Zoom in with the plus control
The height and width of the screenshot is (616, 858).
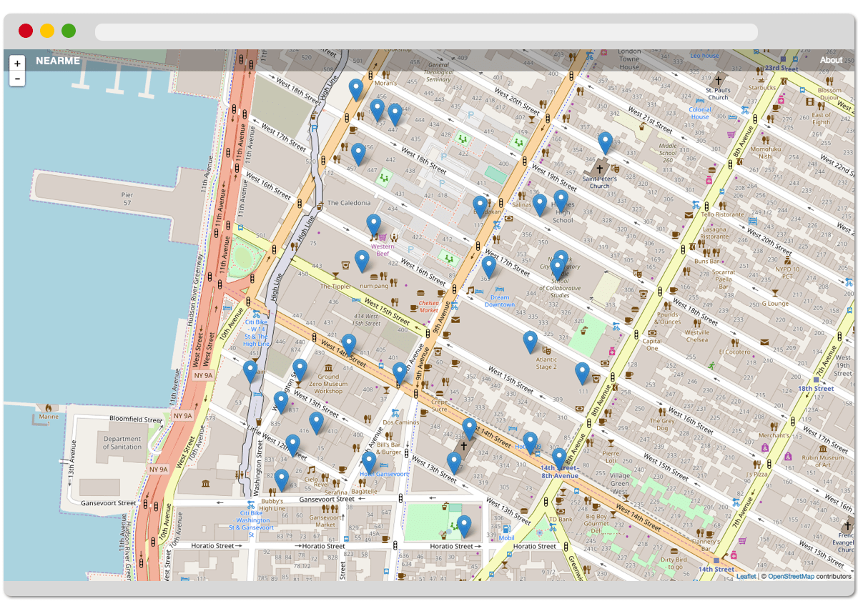[16, 64]
